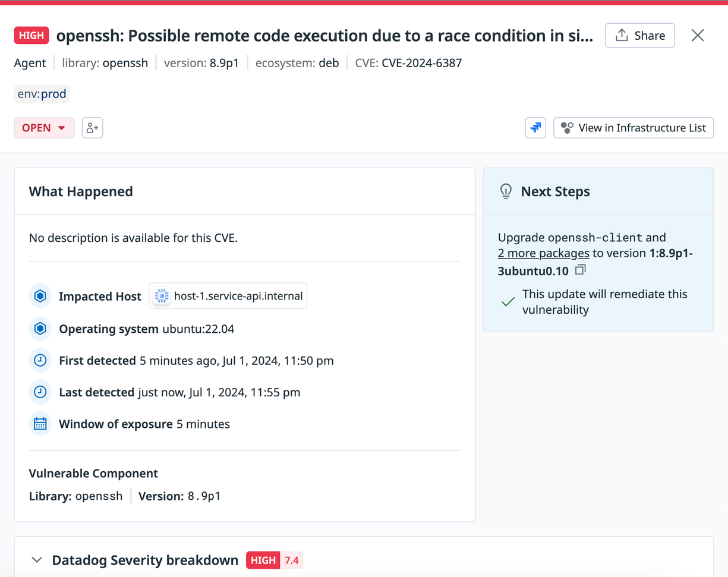Viewport: 728px width, 577px height.
Task: Click the Last detected clock icon
Action: (40, 392)
